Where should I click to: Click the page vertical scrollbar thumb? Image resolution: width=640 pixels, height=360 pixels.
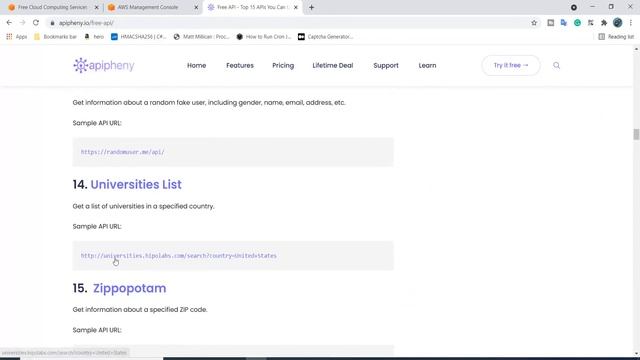pyautogui.click(x=636, y=134)
